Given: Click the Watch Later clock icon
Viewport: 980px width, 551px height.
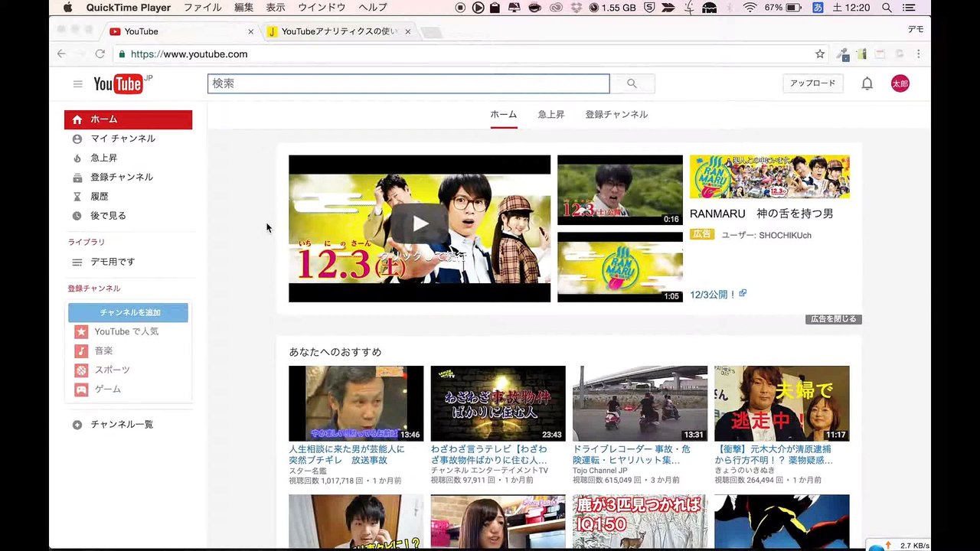Looking at the screenshot, I should (x=77, y=216).
